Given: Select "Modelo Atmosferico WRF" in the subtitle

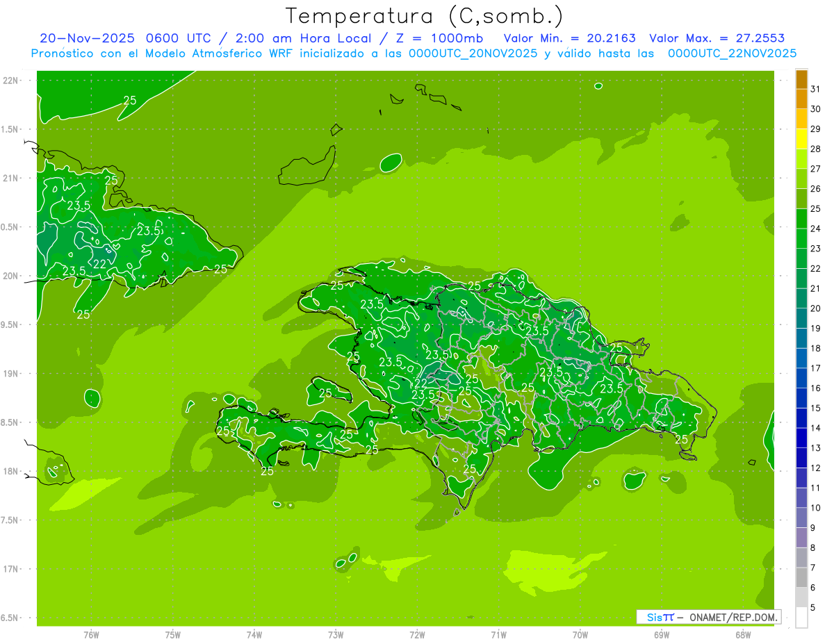Looking at the screenshot, I should point(213,53).
